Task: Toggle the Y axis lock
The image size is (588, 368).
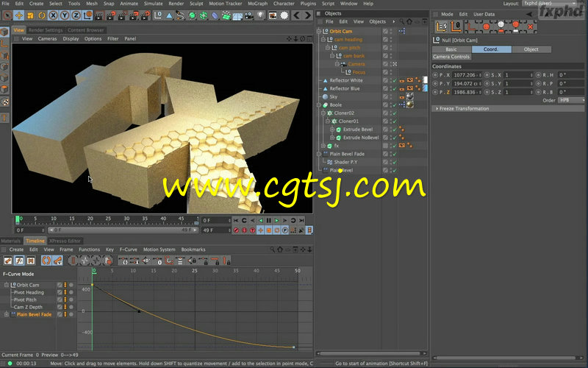Action: [65, 15]
